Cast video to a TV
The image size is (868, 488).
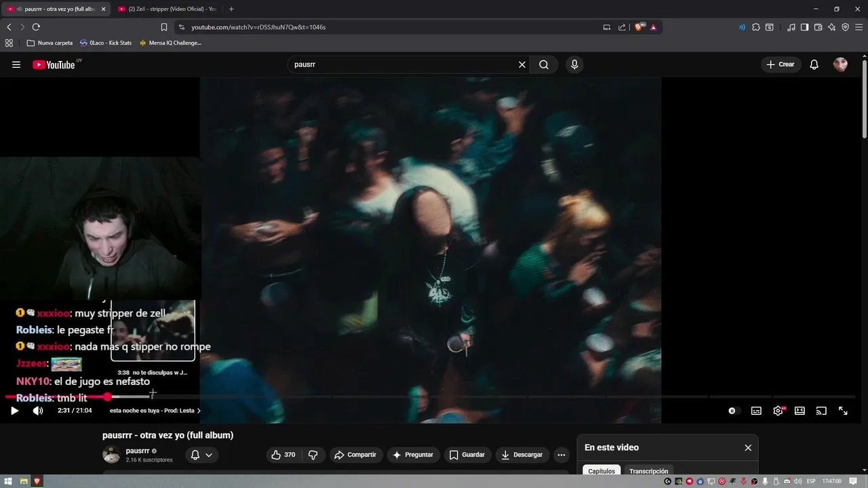(821, 411)
